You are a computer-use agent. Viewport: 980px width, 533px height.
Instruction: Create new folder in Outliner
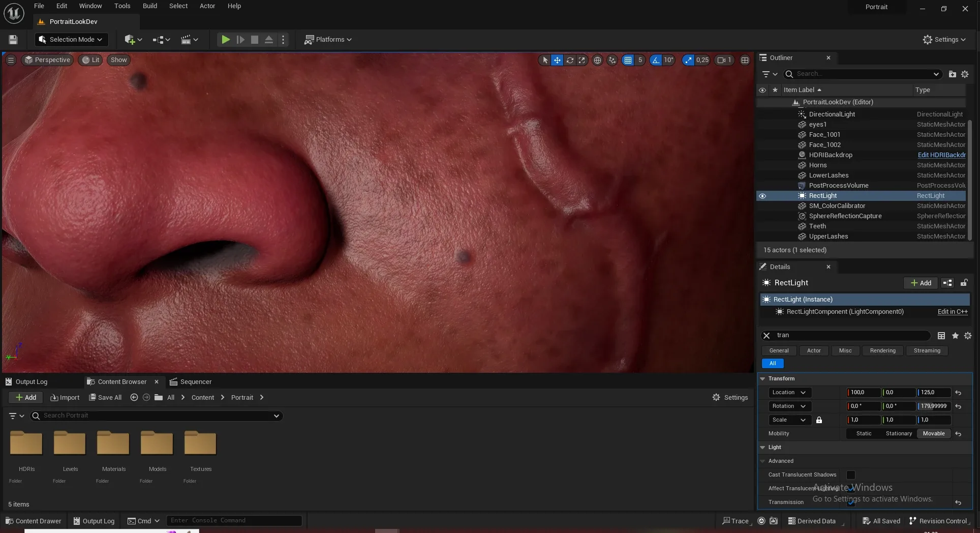[x=952, y=74]
